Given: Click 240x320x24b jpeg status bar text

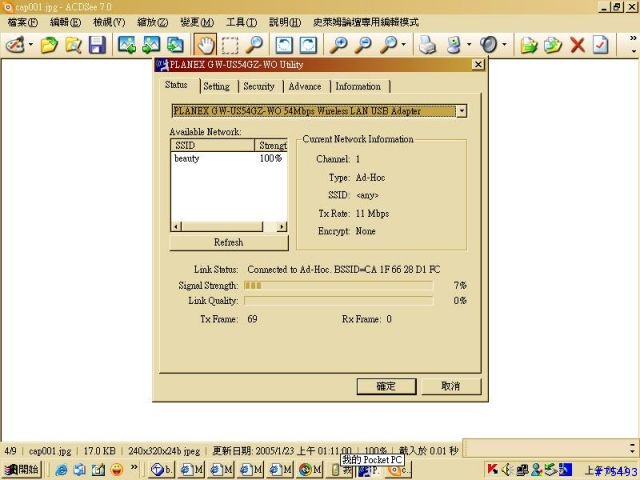Looking at the screenshot, I should (164, 451).
